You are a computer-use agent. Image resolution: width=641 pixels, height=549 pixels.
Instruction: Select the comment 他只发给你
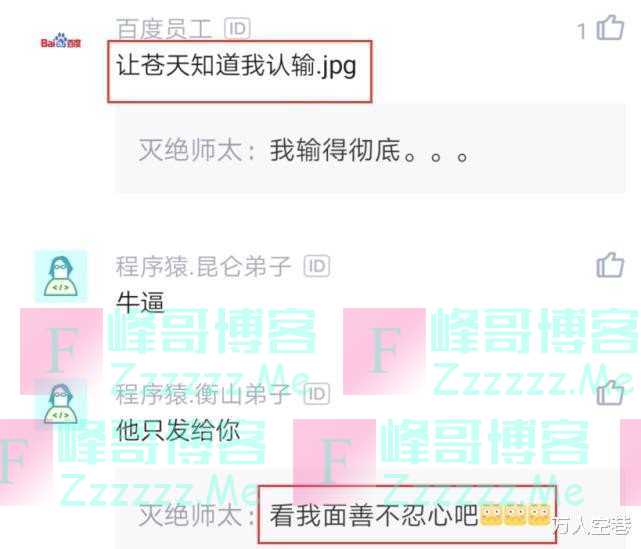(178, 430)
